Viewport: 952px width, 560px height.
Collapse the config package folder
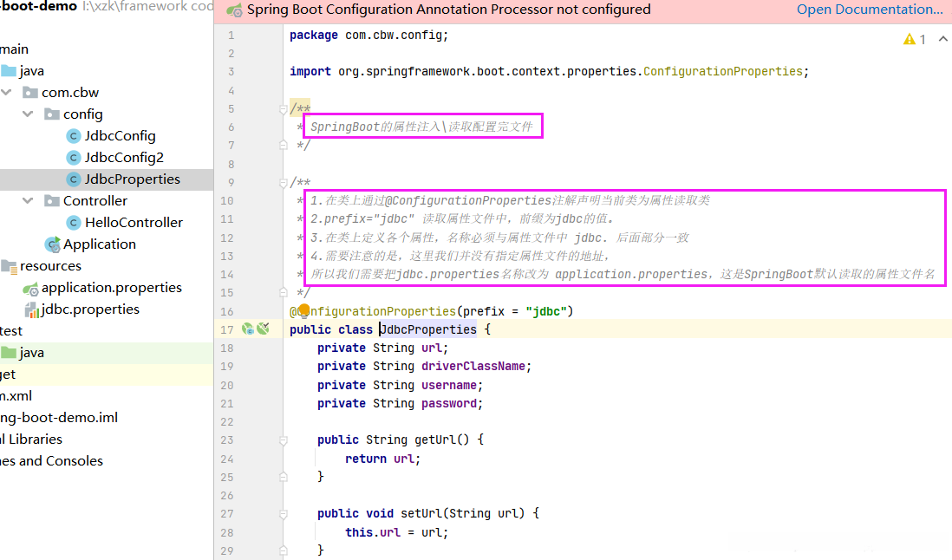(x=29, y=114)
